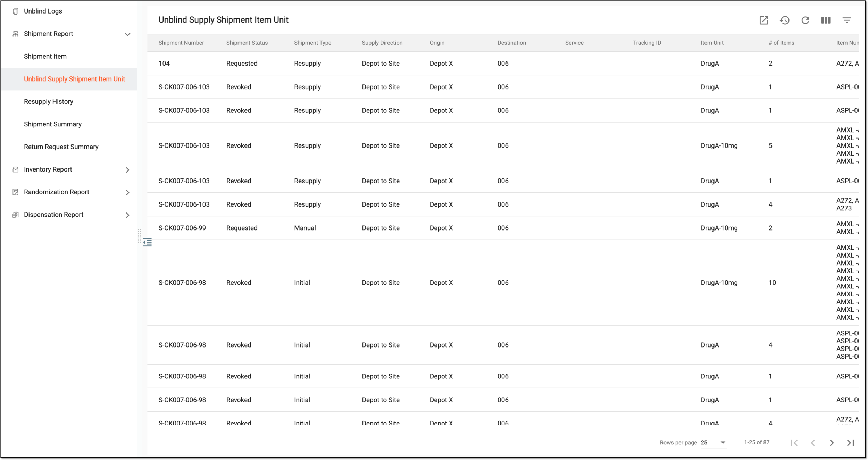This screenshot has width=868, height=460.
Task: Click the Manual shipment type cell
Action: point(305,228)
